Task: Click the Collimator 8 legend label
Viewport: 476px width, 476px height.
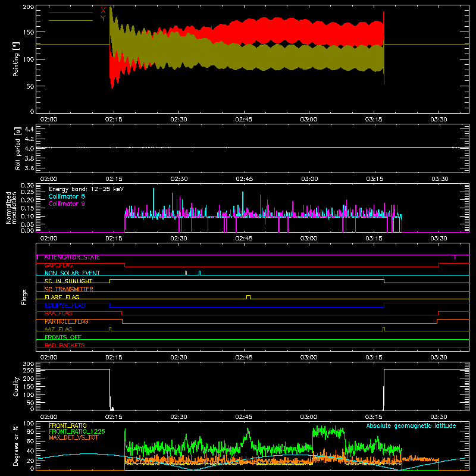Action: (x=67, y=196)
